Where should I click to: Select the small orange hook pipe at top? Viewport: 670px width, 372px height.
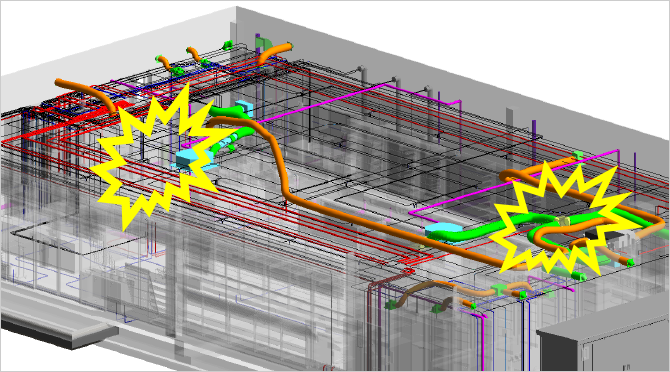(x=194, y=54)
